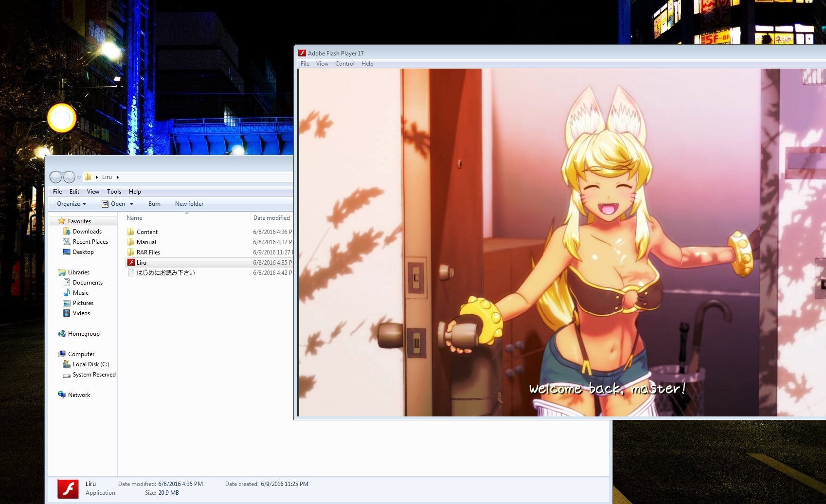
Task: Click the Libraries icon
Action: click(62, 272)
